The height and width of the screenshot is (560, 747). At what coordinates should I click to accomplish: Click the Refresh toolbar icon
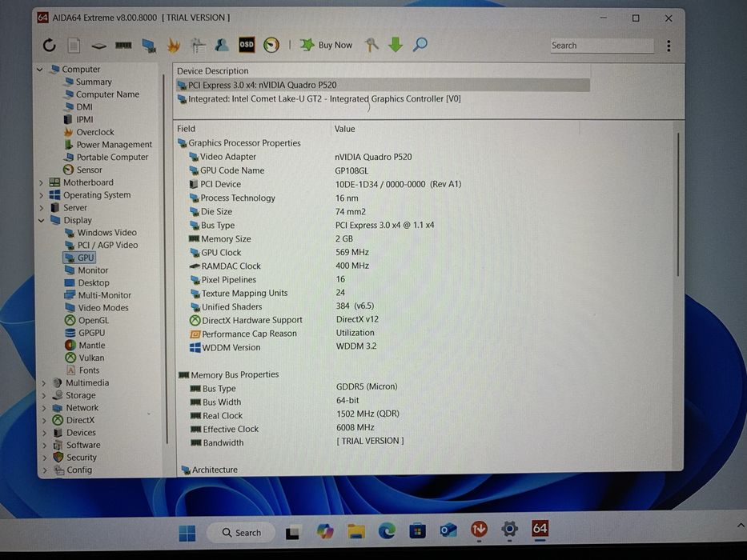pyautogui.click(x=49, y=46)
